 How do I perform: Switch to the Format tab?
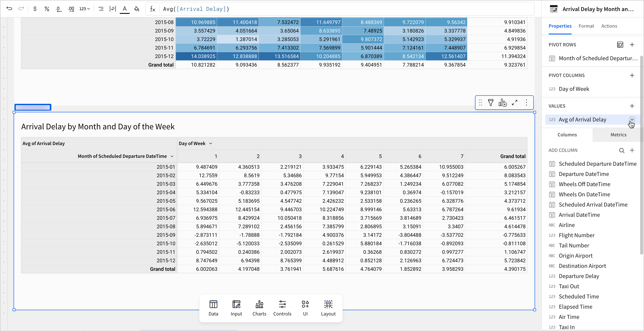[586, 26]
